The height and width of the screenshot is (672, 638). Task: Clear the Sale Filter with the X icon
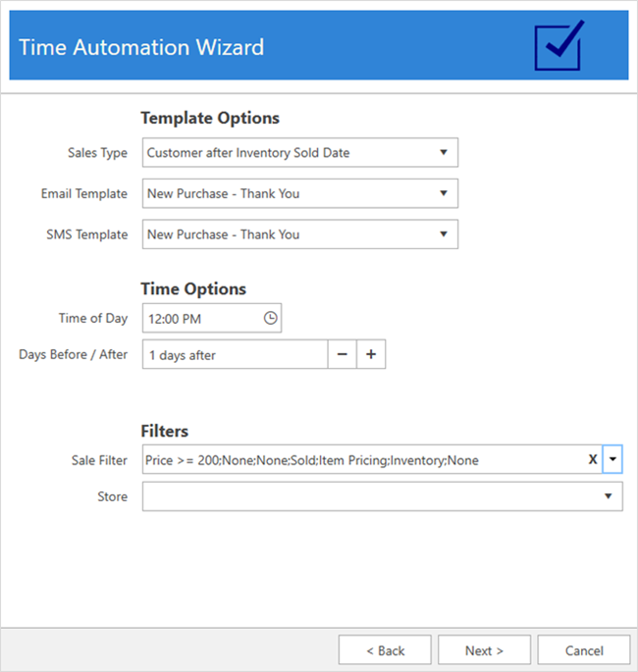pos(593,459)
